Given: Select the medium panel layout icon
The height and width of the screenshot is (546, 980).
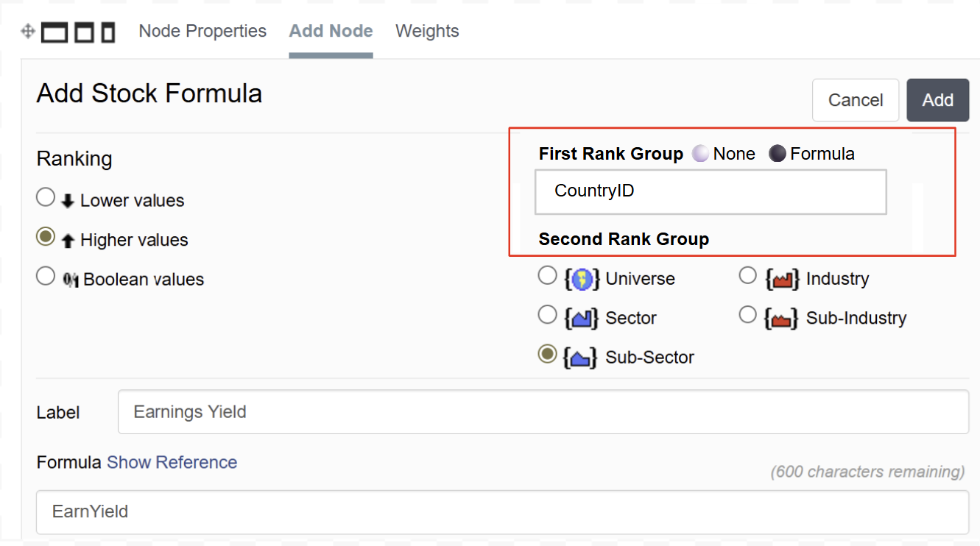Looking at the screenshot, I should [84, 32].
